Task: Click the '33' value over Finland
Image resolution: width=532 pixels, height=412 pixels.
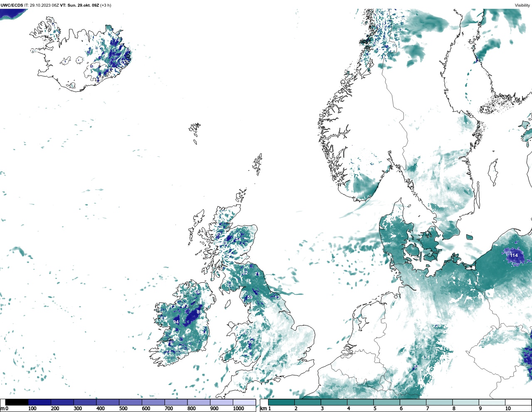Action: [479, 61]
